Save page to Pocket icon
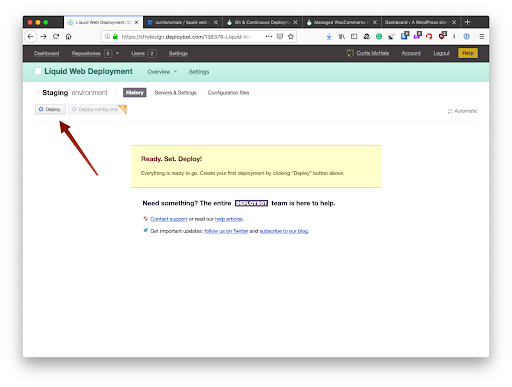The image size is (512, 387). [x=280, y=37]
